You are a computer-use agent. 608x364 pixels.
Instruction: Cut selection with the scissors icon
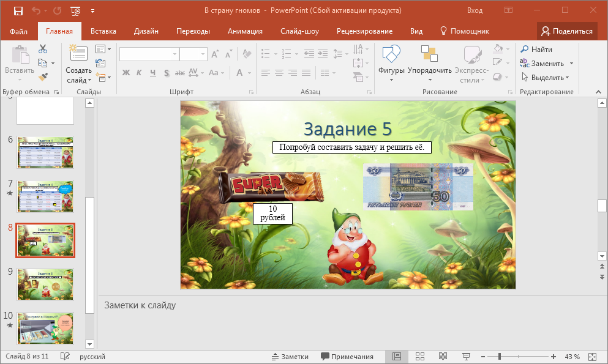point(43,49)
